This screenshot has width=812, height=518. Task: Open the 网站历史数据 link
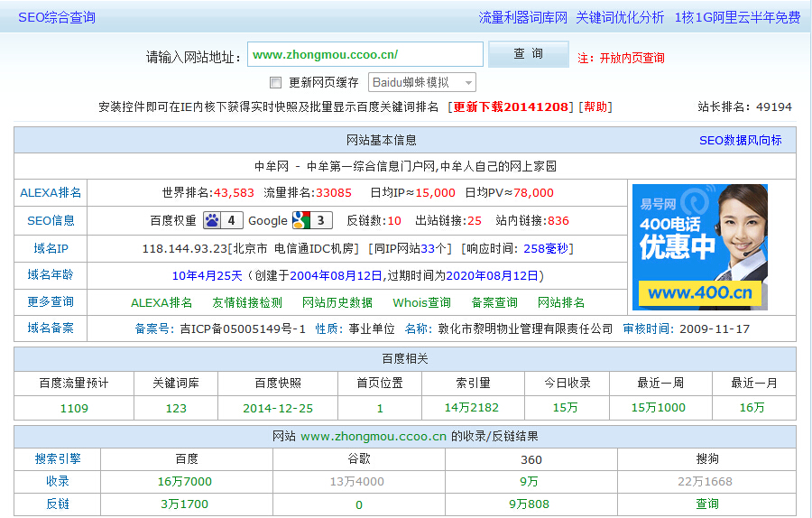coord(337,302)
